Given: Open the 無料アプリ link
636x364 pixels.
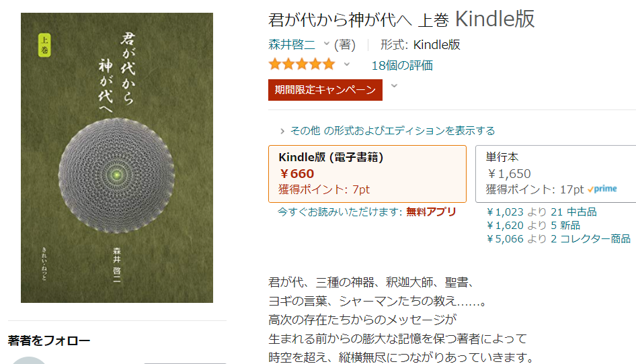Looking at the screenshot, I should [x=431, y=212].
